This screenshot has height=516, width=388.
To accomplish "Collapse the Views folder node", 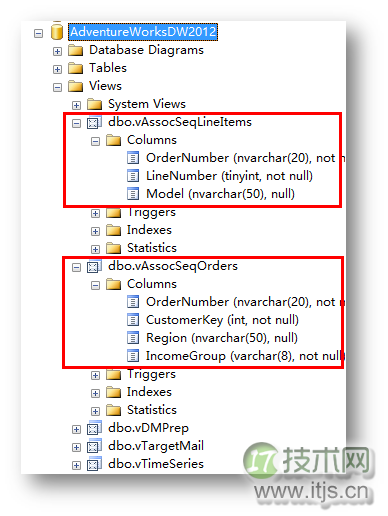I will pyautogui.click(x=57, y=87).
